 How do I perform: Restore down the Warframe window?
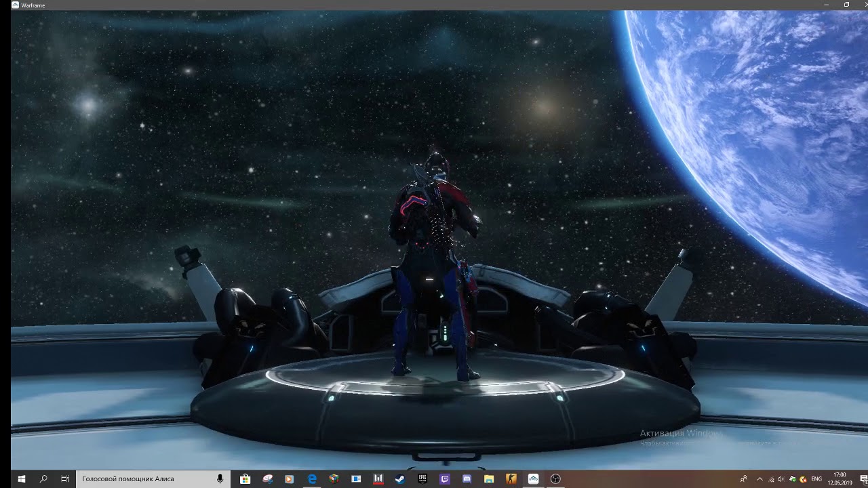point(846,5)
